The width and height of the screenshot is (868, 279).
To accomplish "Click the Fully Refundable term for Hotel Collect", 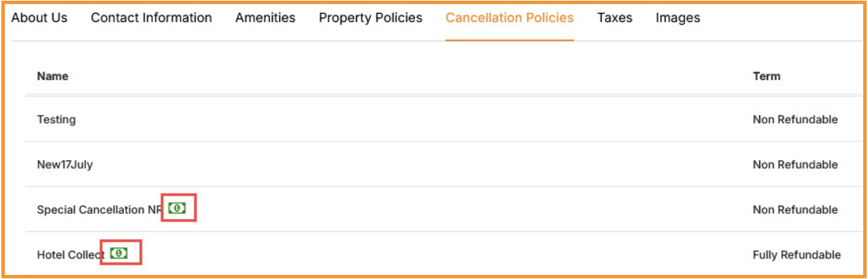I will coord(797,255).
